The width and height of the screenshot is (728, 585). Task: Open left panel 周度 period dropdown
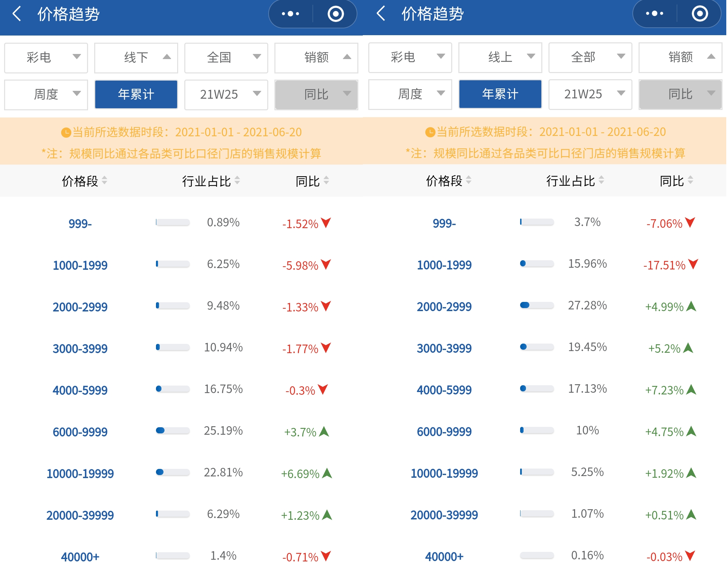[46, 94]
